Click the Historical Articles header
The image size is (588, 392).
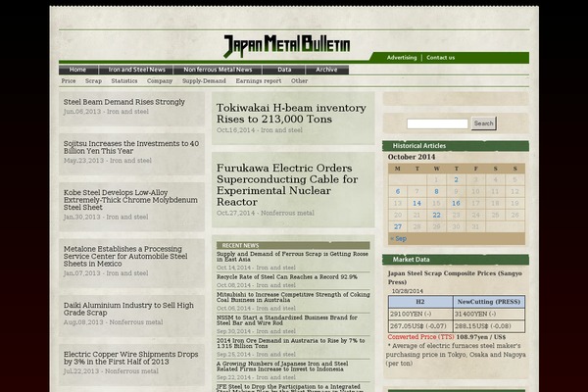point(456,146)
